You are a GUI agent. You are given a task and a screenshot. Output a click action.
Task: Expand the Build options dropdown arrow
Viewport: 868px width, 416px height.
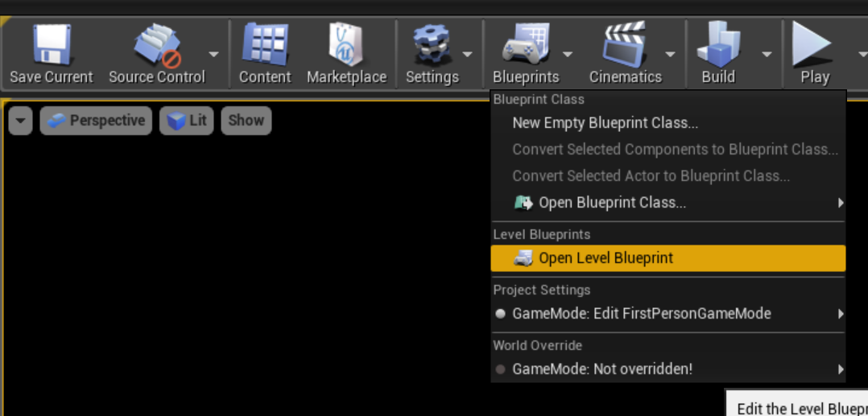coord(767,55)
